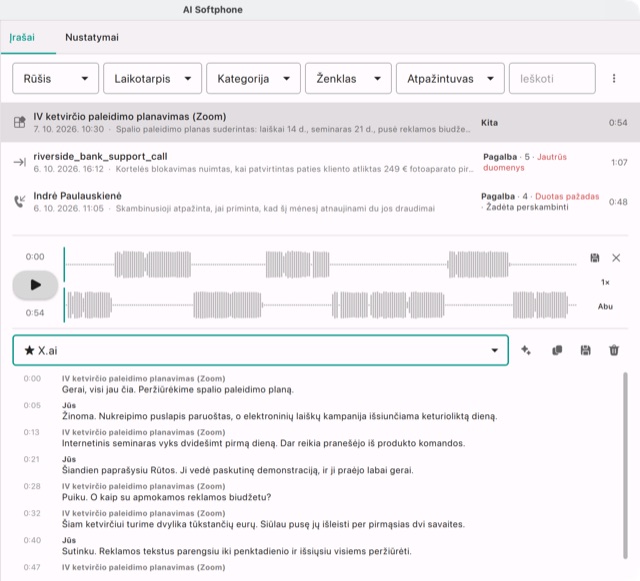The width and height of the screenshot is (640, 581).
Task: Click the 0:48 duration of Indrė's call
Action: click(618, 202)
